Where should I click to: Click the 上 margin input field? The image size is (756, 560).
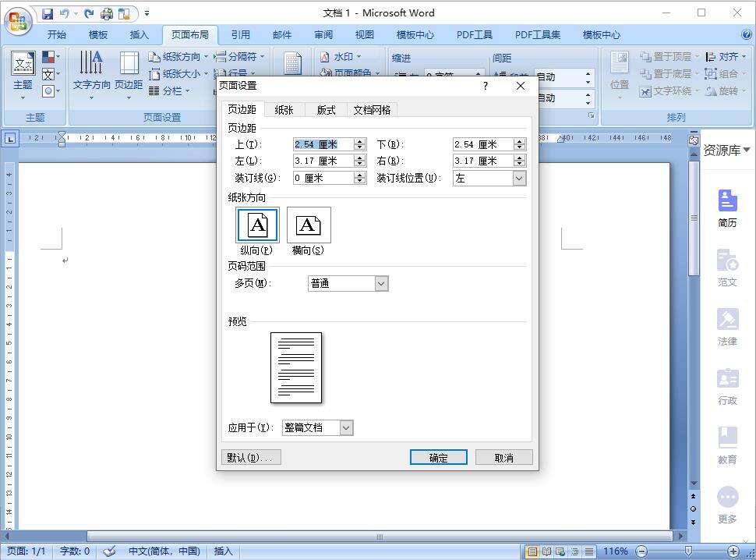click(323, 144)
